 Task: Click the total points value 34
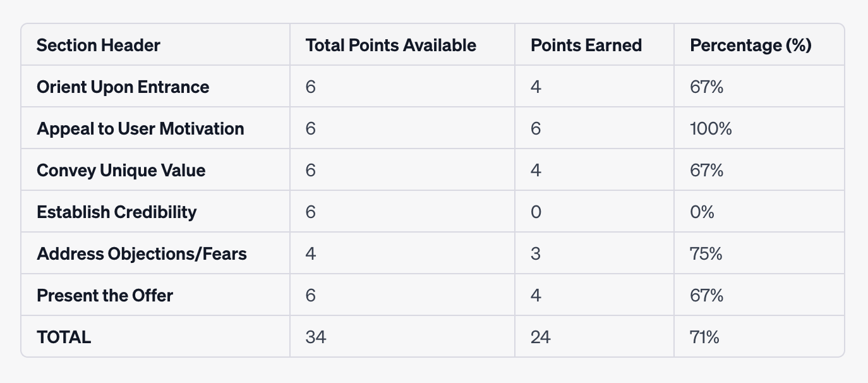point(316,337)
